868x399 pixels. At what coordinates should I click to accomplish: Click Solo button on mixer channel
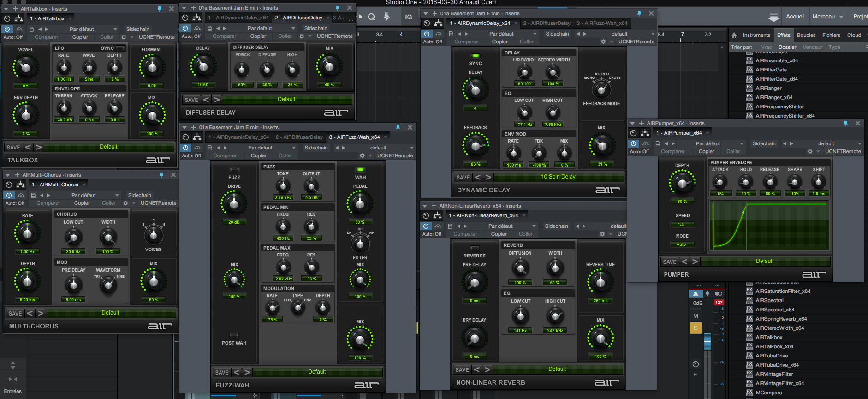click(696, 328)
